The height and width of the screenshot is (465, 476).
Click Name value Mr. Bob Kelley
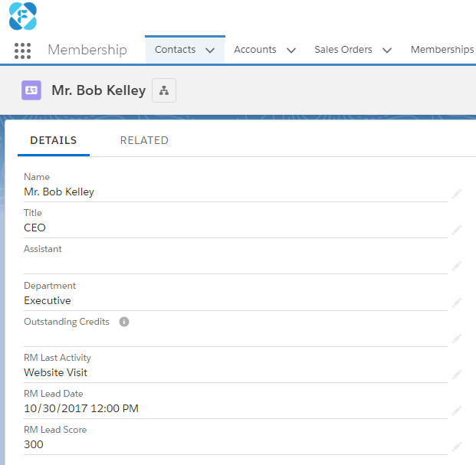[59, 192]
